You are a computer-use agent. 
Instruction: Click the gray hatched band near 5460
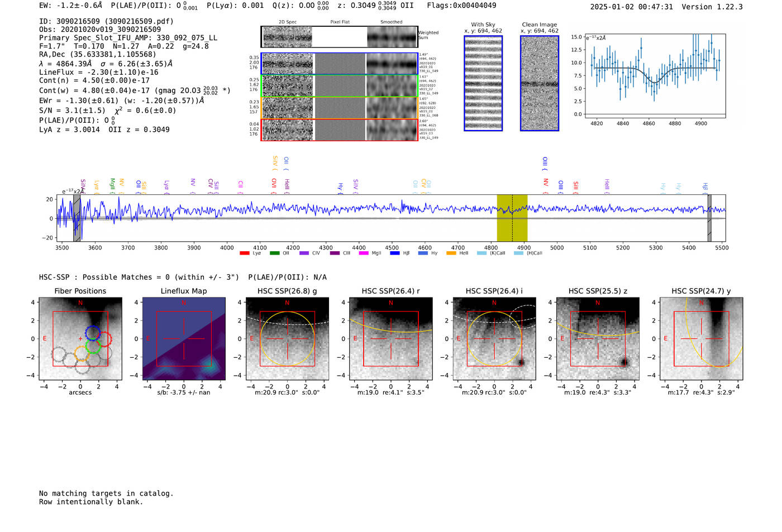(709, 218)
